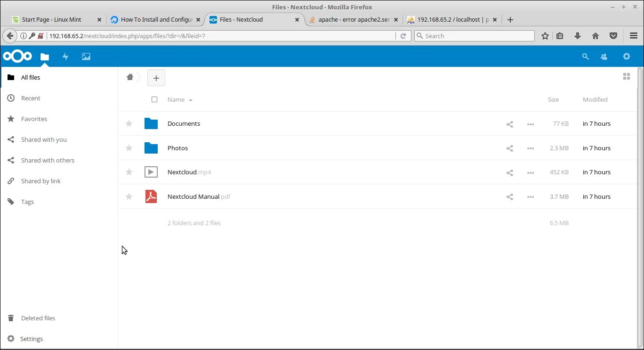Show bookmarks list icon

560,36
